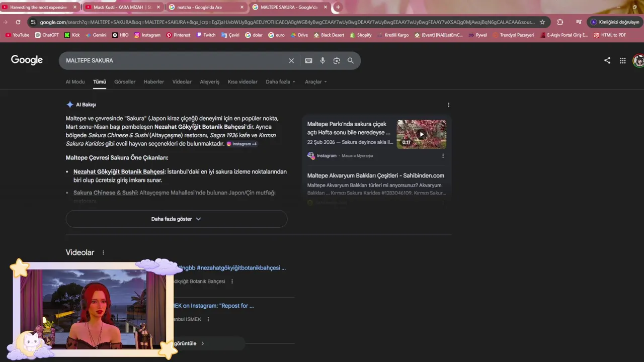Open the on-screen keyboard input tool
The image size is (644, 362).
coord(308,60)
